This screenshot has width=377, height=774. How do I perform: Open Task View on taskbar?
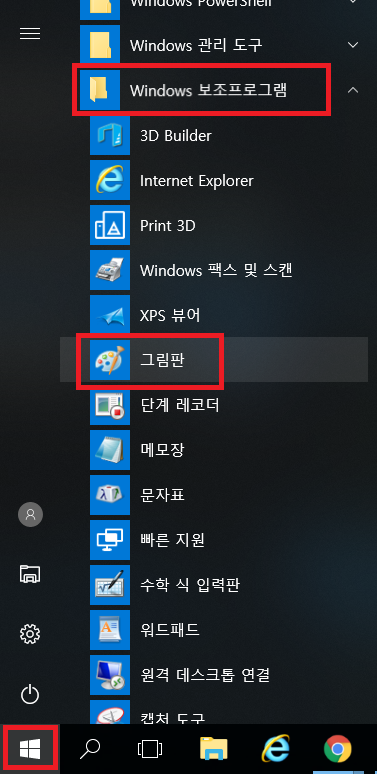point(151,749)
